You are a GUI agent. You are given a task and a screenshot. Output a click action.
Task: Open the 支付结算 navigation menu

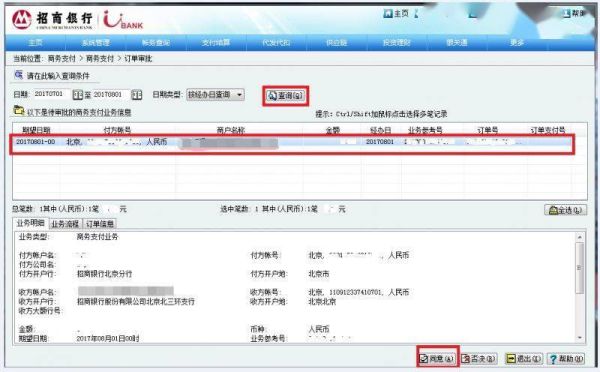point(216,42)
